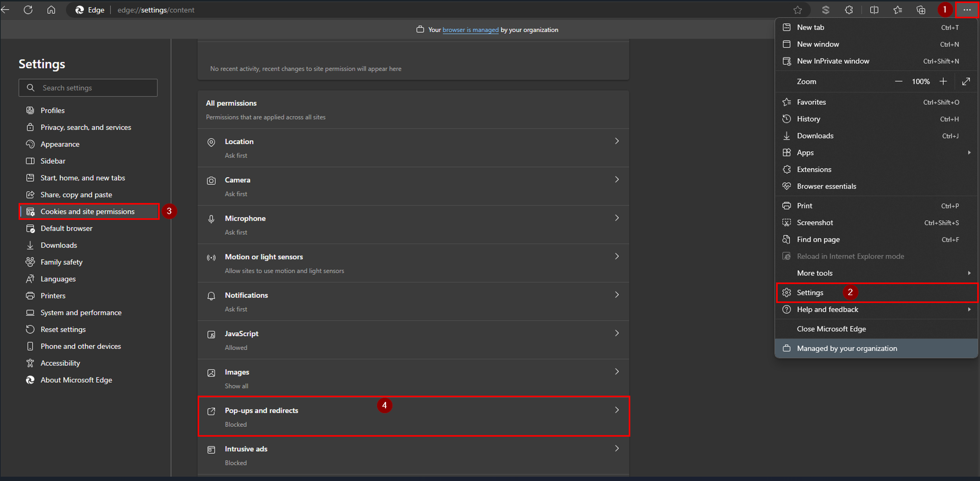The image size is (980, 481).
Task: Expand Pop-ups and redirects chevron
Action: (x=617, y=410)
